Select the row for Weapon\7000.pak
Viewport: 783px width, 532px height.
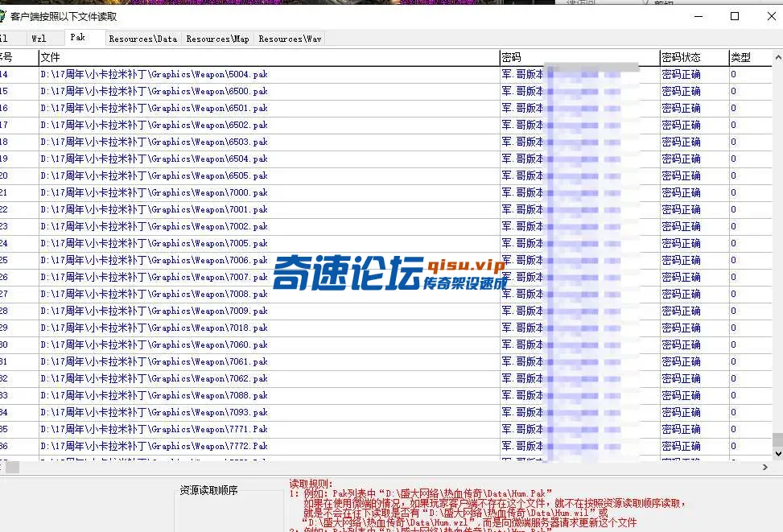(x=386, y=193)
